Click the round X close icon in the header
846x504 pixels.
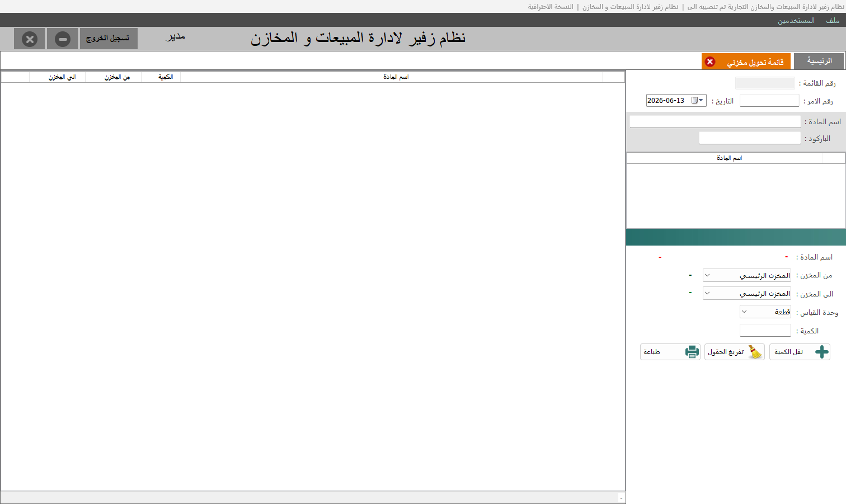click(x=30, y=39)
